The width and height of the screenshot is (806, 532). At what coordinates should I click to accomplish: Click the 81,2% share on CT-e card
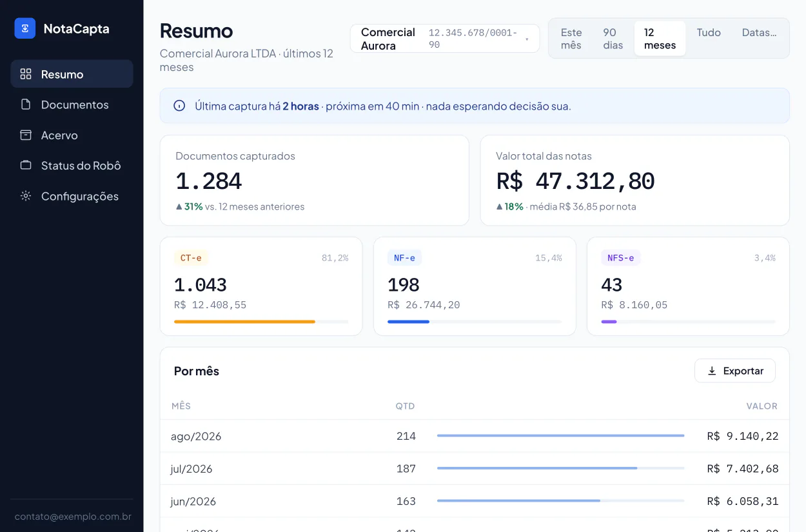coord(335,258)
